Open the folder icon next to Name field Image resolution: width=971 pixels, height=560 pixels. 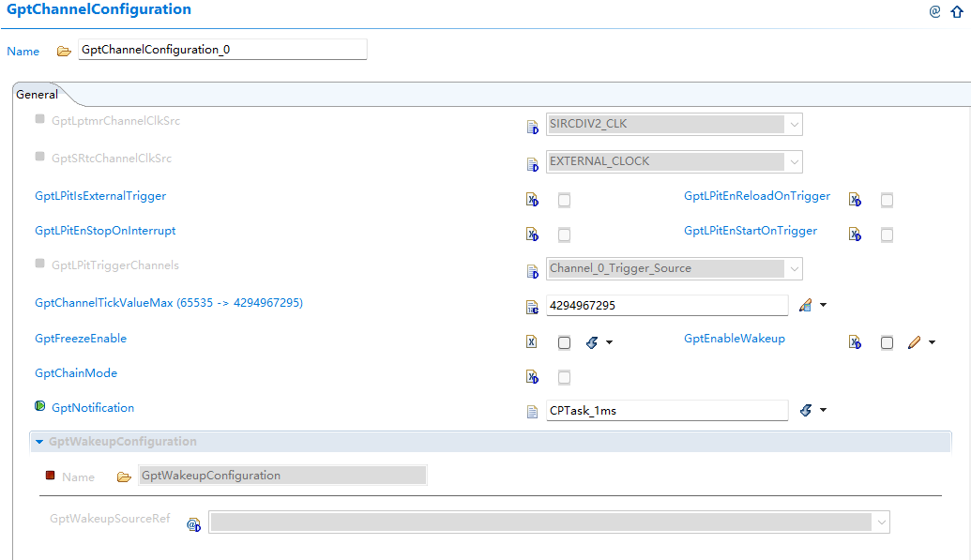[x=63, y=49]
